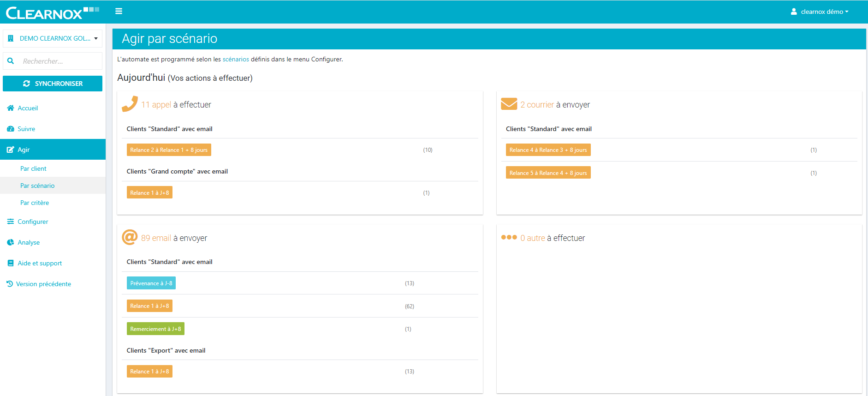Click Relance 1 à J+8 email Standard button
The width and height of the screenshot is (868, 396).
(149, 306)
